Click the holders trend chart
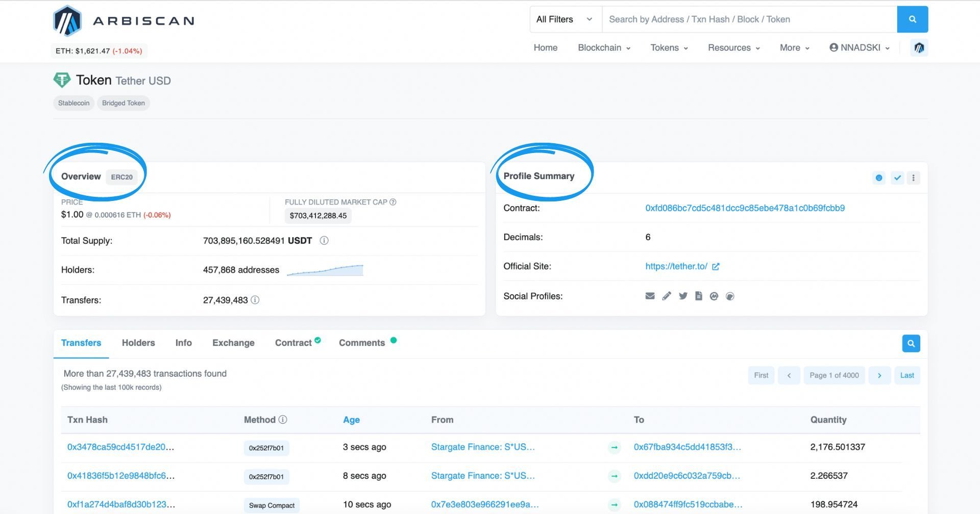This screenshot has height=514, width=980. pyautogui.click(x=325, y=270)
